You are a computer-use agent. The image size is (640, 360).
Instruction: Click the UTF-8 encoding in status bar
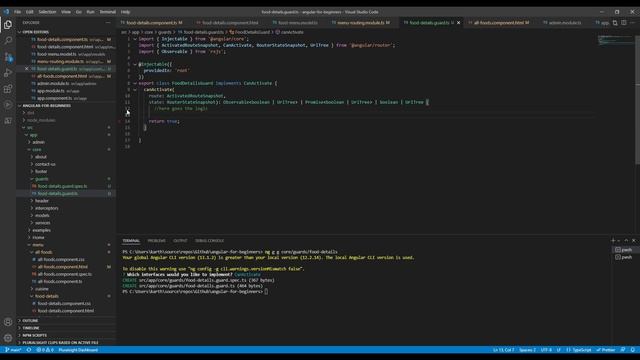[x=546, y=350]
